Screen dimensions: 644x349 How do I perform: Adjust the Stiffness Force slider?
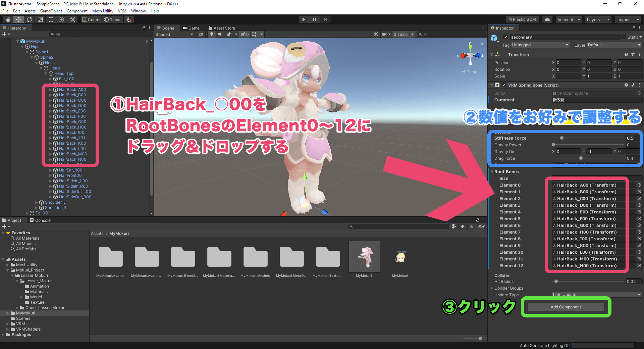[562, 138]
